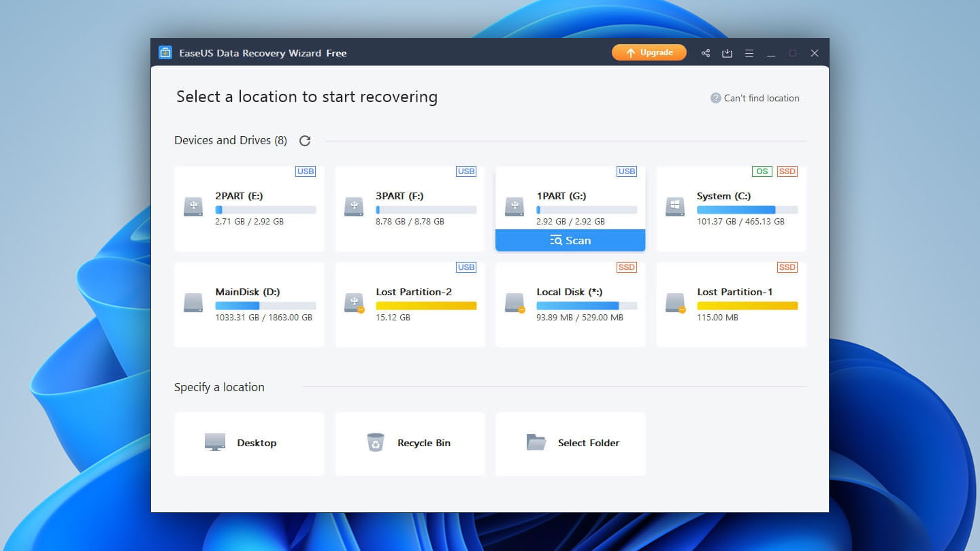The width and height of the screenshot is (980, 551).
Task: Click the 1PART (G:) usage bar
Action: point(587,210)
